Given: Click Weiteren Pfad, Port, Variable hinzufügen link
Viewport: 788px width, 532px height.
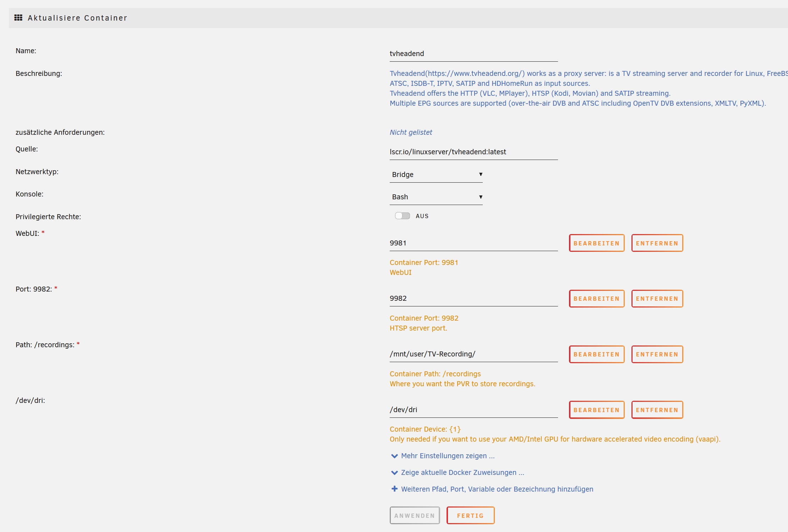Looking at the screenshot, I should (497, 489).
